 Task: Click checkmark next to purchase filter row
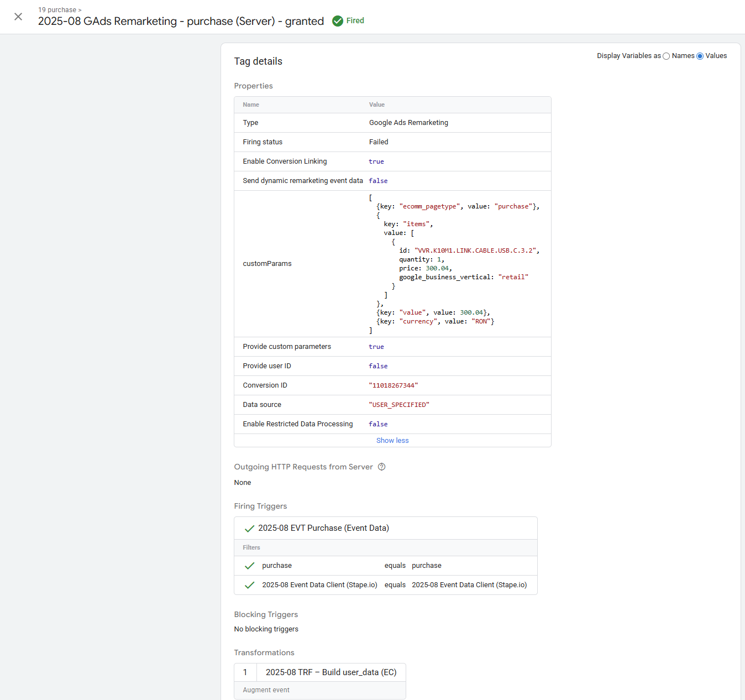[249, 566]
